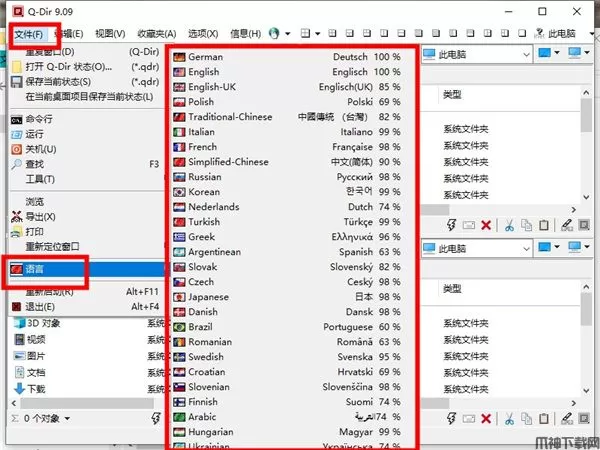This screenshot has height=450, width=600.
Task: Choose Japanese language option
Action: point(287,297)
